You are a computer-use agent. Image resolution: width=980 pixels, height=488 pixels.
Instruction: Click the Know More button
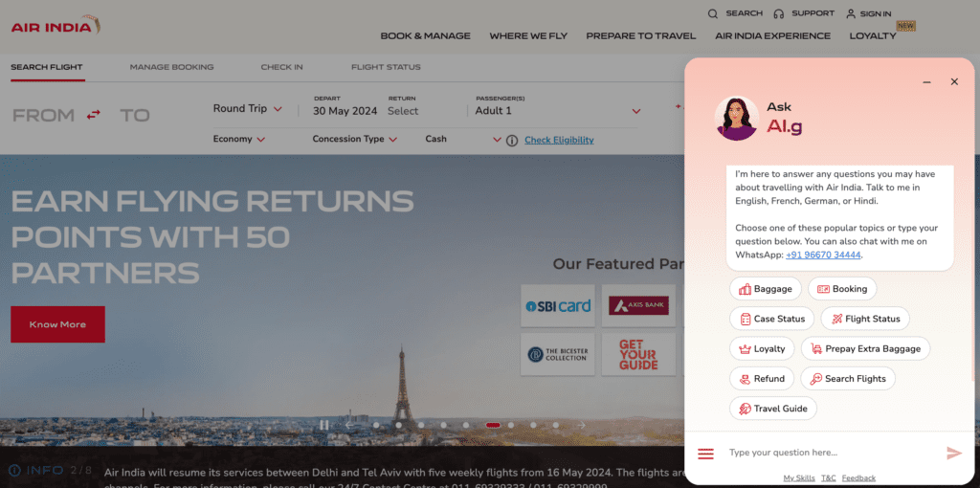(x=57, y=324)
